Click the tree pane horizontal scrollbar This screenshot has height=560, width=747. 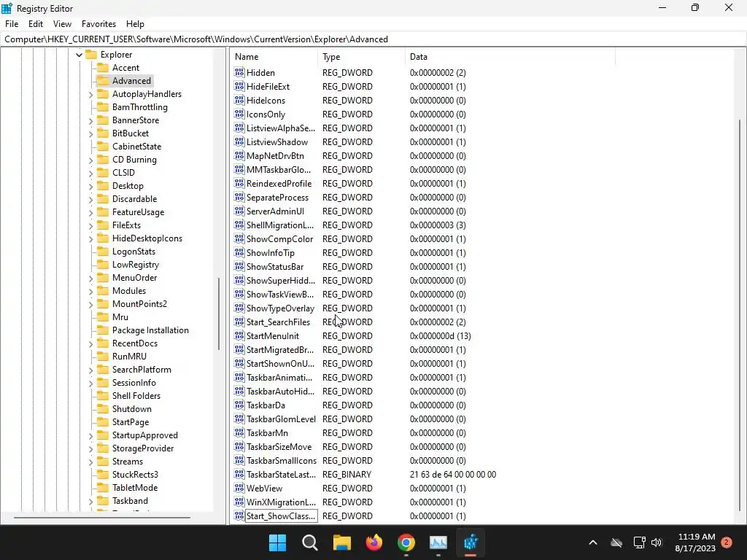click(x=101, y=517)
